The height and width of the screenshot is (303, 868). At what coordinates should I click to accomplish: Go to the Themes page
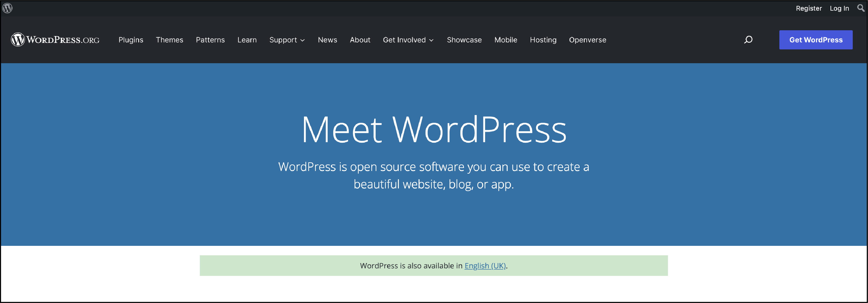170,40
